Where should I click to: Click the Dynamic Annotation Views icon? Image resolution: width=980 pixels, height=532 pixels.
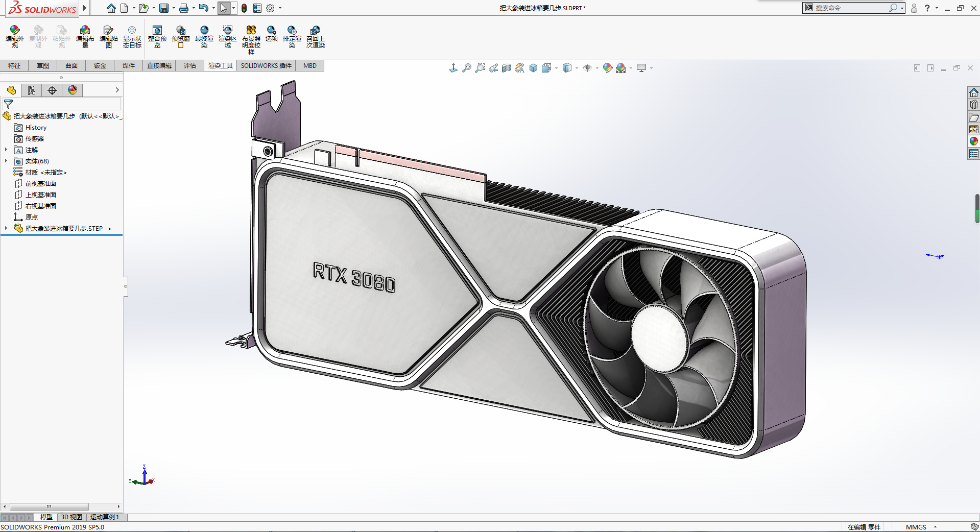520,68
